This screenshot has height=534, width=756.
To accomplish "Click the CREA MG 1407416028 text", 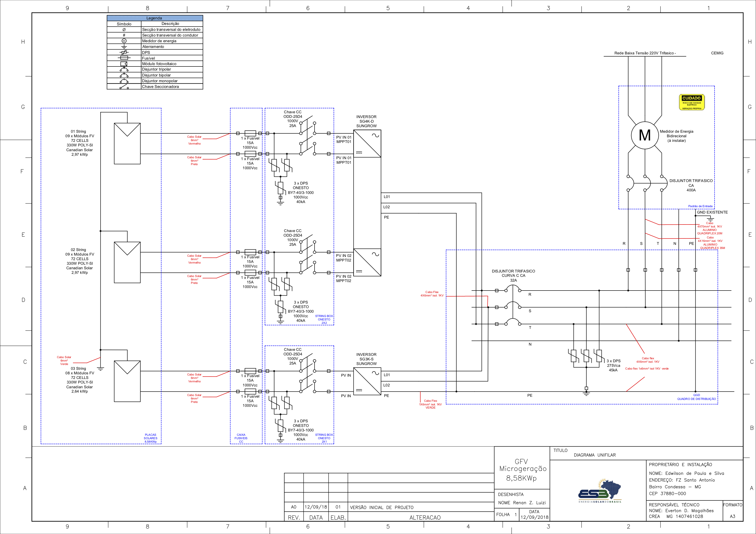I will click(676, 516).
